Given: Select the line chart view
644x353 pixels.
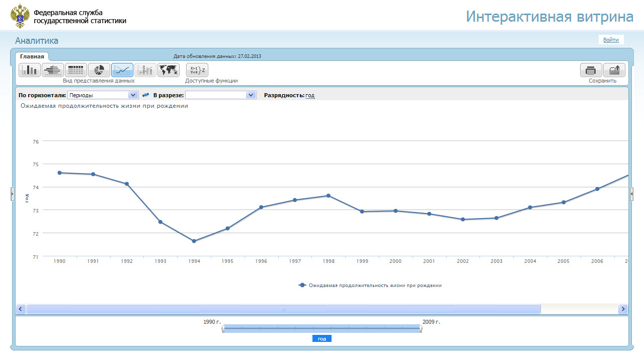Looking at the screenshot, I should point(122,70).
